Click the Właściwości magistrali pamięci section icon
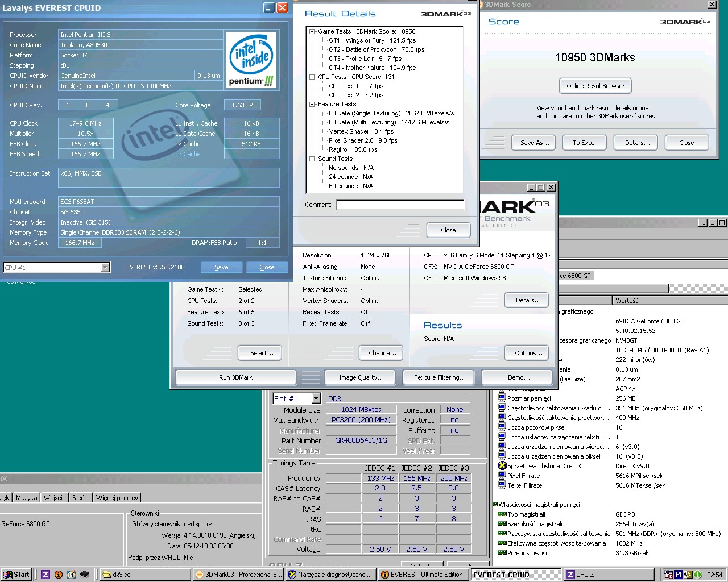The width and height of the screenshot is (728, 582). pos(495,504)
